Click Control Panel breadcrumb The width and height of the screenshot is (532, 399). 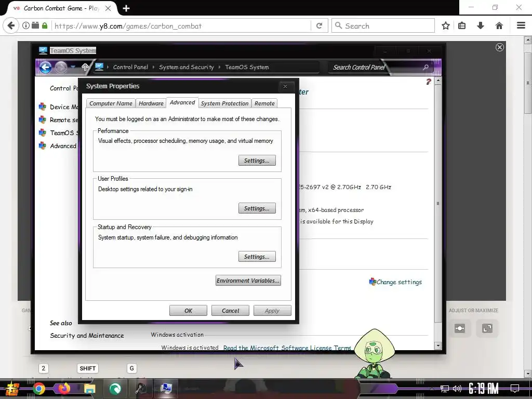130,67
